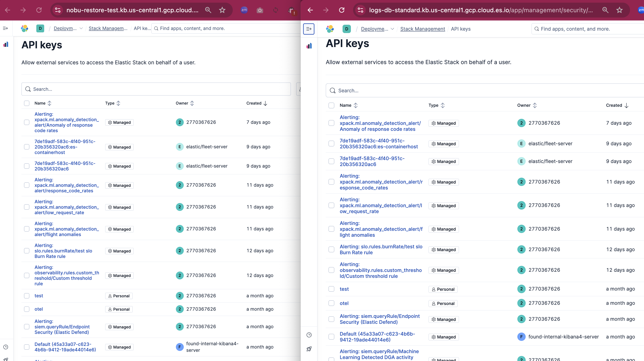The height and width of the screenshot is (361, 644).
Task: Open the Alerting slo.rules.burnRate key in the left window
Action: click(x=63, y=251)
